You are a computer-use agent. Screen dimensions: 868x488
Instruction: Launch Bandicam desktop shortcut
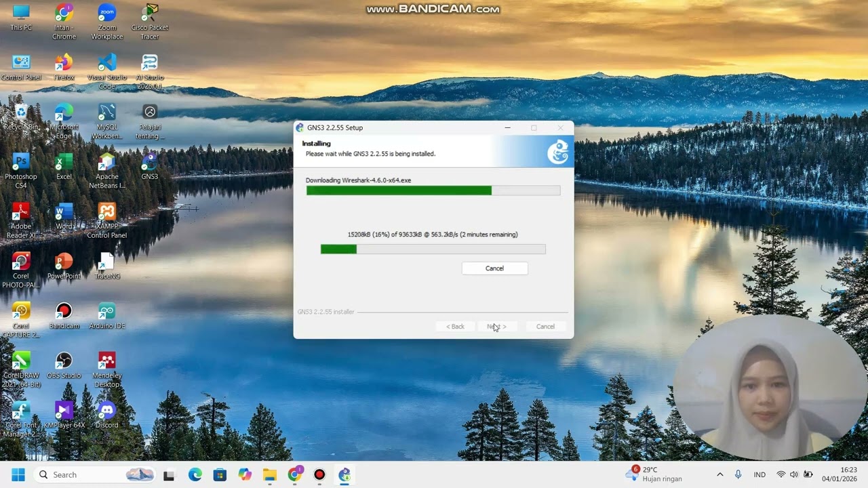coord(64,316)
